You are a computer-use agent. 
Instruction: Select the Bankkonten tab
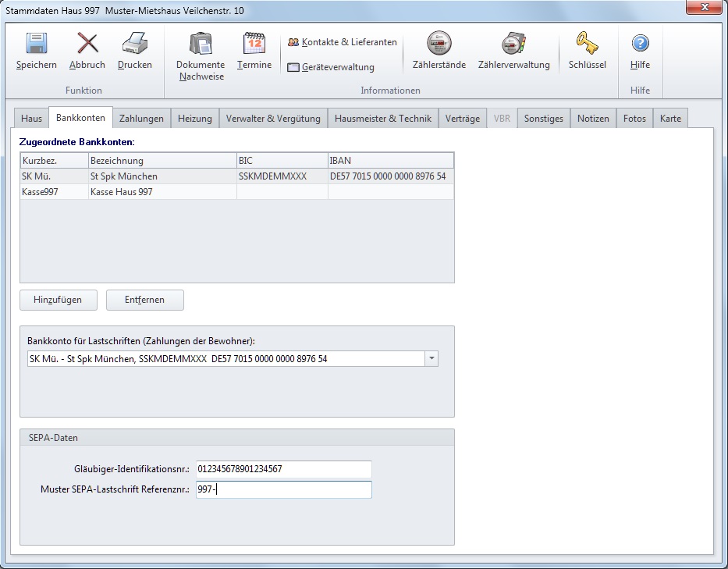80,118
